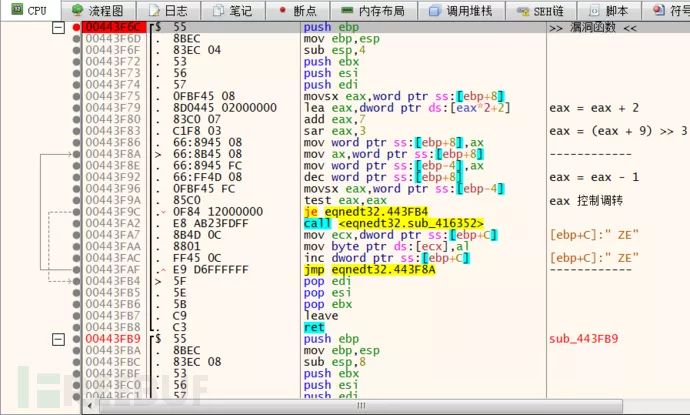This screenshot has height=415, width=690.
Task: Click the 漏洞函数 comment
Action: 593,28
